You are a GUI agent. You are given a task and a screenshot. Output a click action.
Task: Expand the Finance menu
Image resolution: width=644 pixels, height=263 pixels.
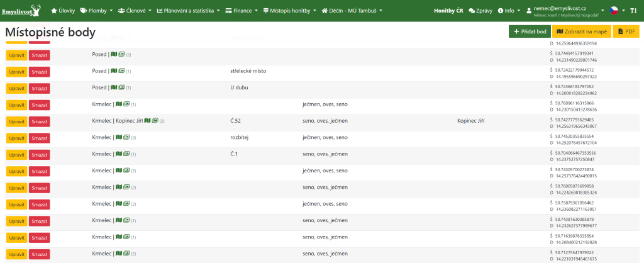point(242,11)
